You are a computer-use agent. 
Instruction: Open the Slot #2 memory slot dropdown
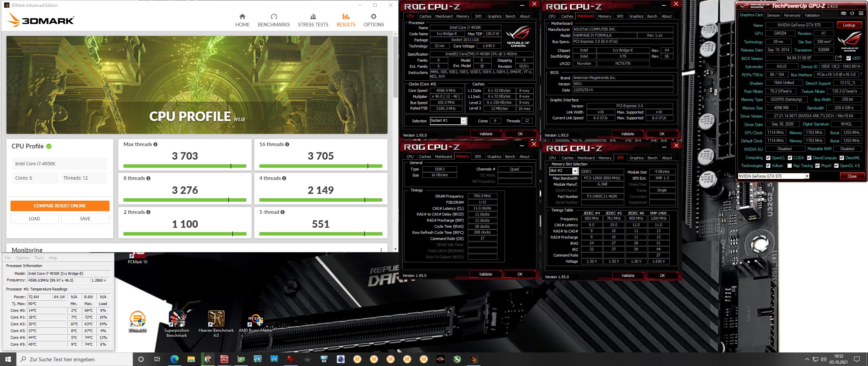pyautogui.click(x=575, y=171)
